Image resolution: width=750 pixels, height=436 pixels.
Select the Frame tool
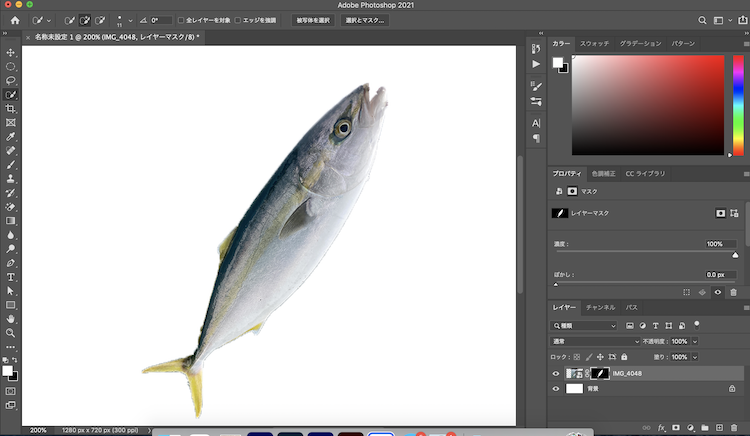tap(11, 122)
